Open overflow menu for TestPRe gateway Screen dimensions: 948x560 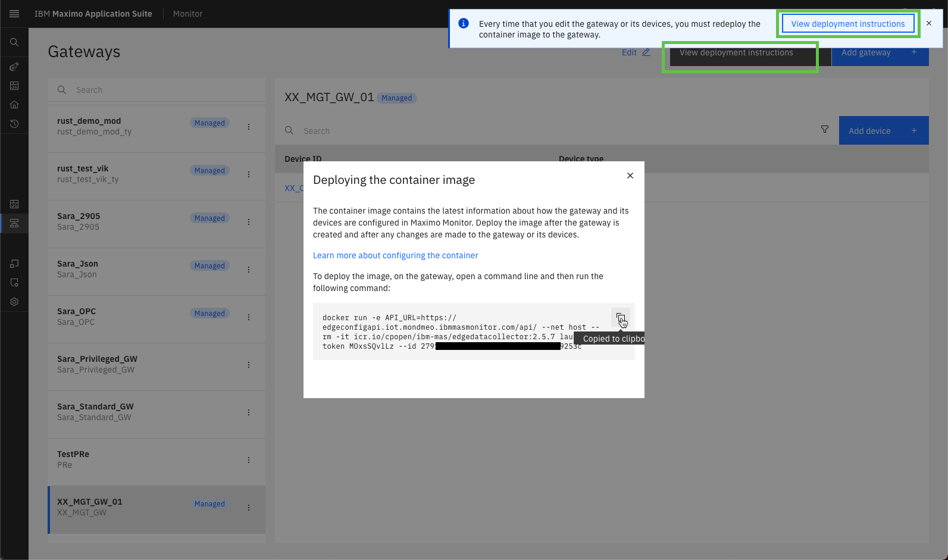[x=249, y=460]
